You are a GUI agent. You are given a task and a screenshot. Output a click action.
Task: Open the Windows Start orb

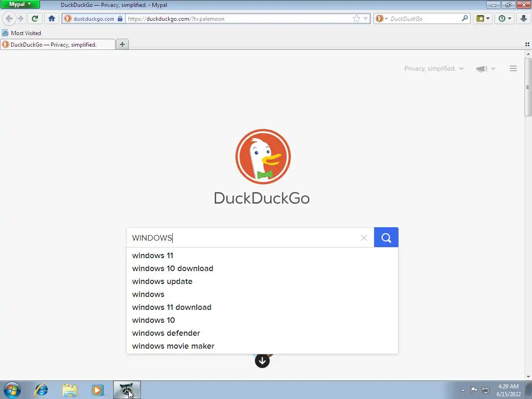click(x=12, y=390)
